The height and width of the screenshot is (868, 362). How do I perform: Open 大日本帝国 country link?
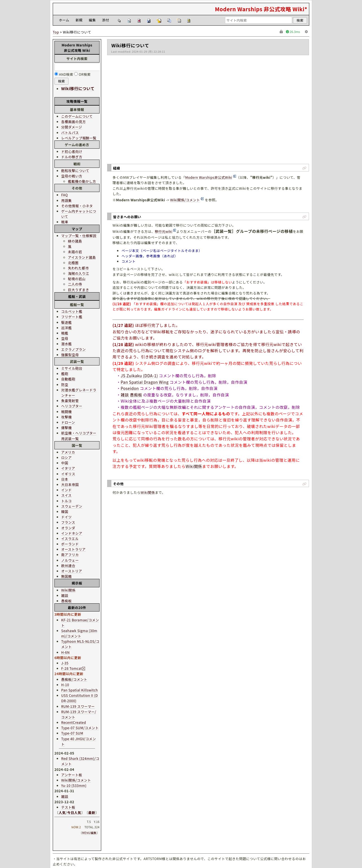click(70, 485)
